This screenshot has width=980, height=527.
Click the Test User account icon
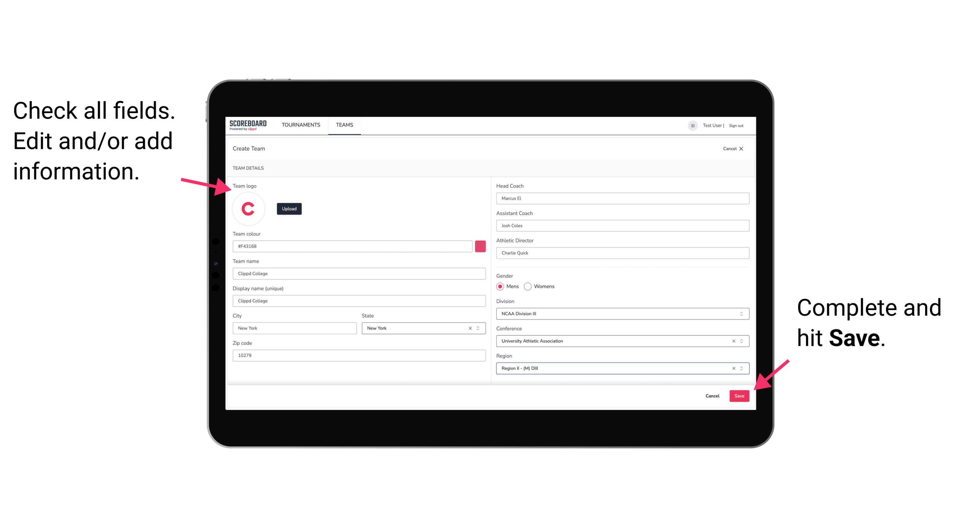[689, 125]
